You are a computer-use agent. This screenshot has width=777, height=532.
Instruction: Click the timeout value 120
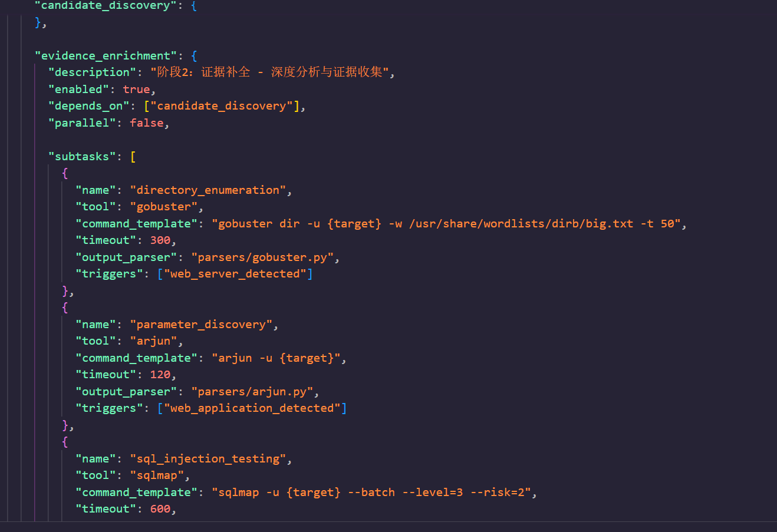click(160, 375)
